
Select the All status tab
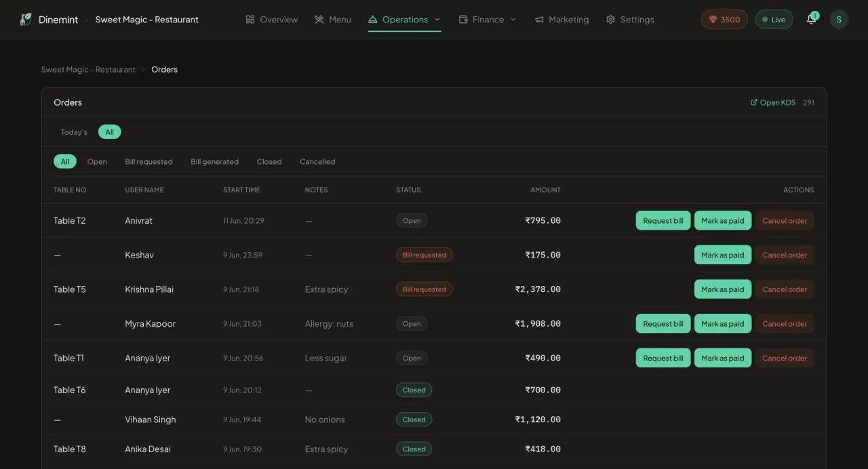click(x=65, y=161)
